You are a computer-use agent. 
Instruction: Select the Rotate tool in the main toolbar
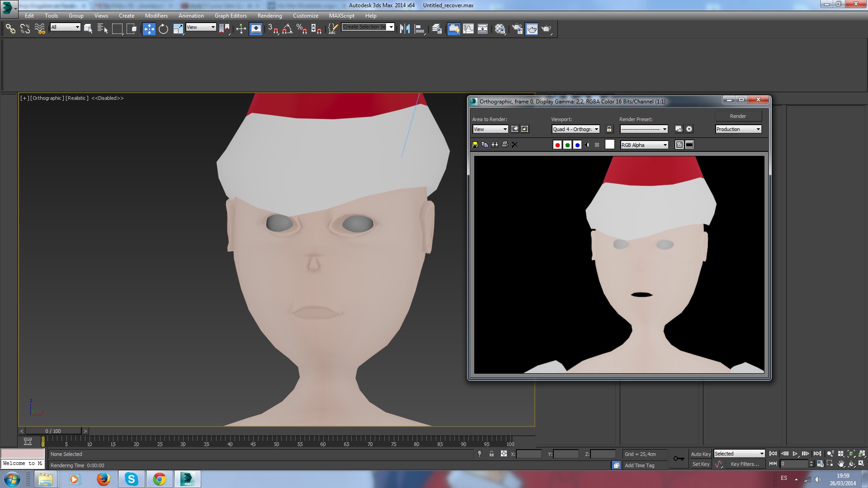[163, 29]
